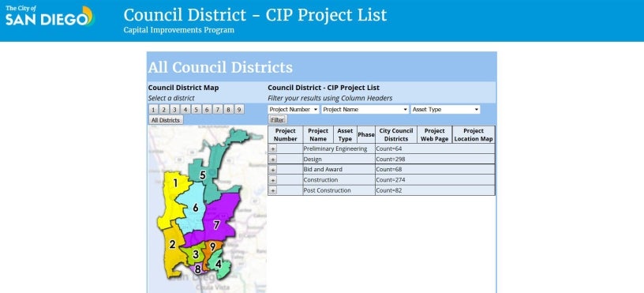Open the Project Number dropdown

pyautogui.click(x=294, y=109)
